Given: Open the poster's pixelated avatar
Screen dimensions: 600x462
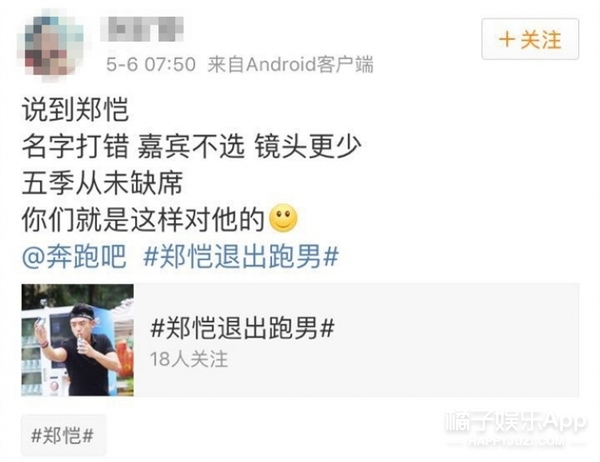Looking at the screenshot, I should (x=50, y=44).
